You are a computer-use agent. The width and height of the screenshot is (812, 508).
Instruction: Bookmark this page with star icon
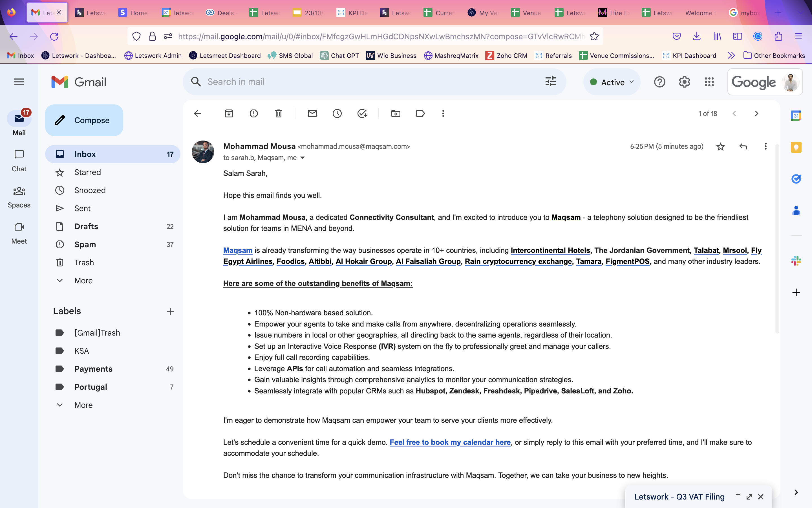[594, 36]
